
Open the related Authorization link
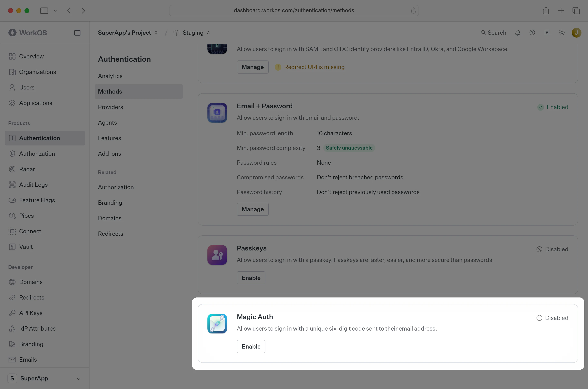[139, 187]
